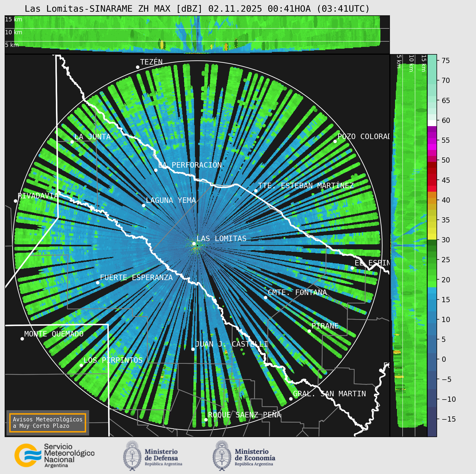Click the 30 dBZ colorbar tick label
Viewport: 476px width, 474px height.
[446, 240]
